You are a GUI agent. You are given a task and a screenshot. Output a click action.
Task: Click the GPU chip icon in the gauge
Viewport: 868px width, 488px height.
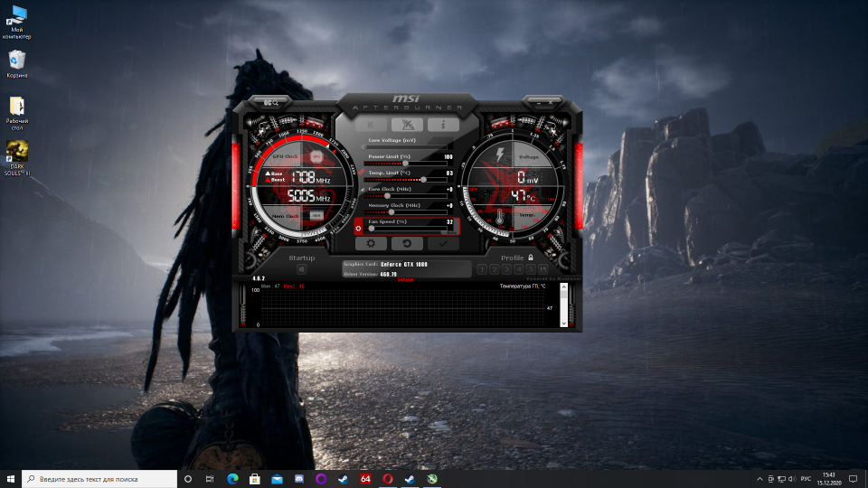tap(316, 156)
